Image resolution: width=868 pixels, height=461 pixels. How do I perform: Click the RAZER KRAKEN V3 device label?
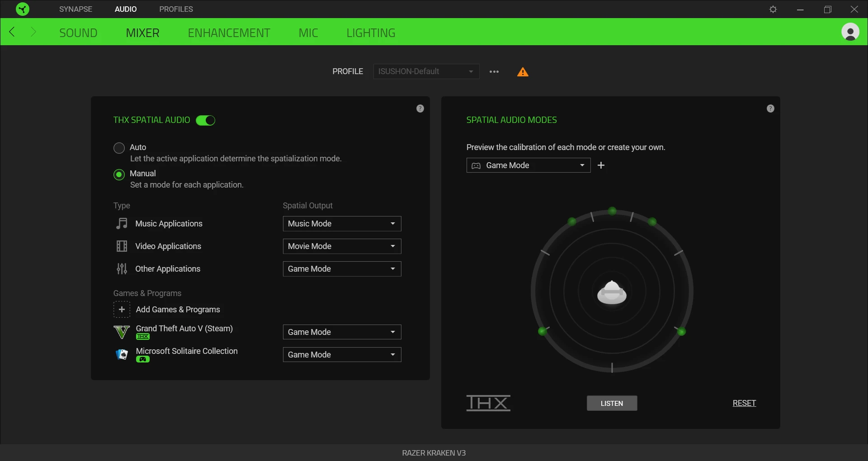434,453
